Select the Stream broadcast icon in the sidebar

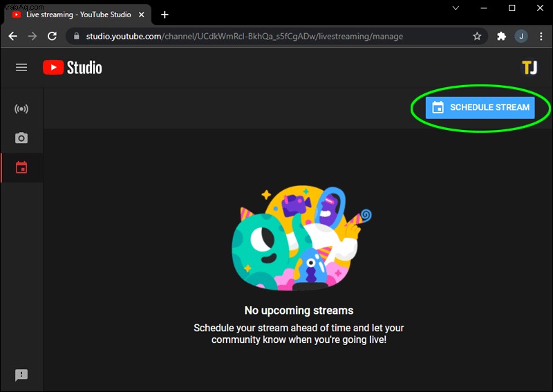(21, 109)
